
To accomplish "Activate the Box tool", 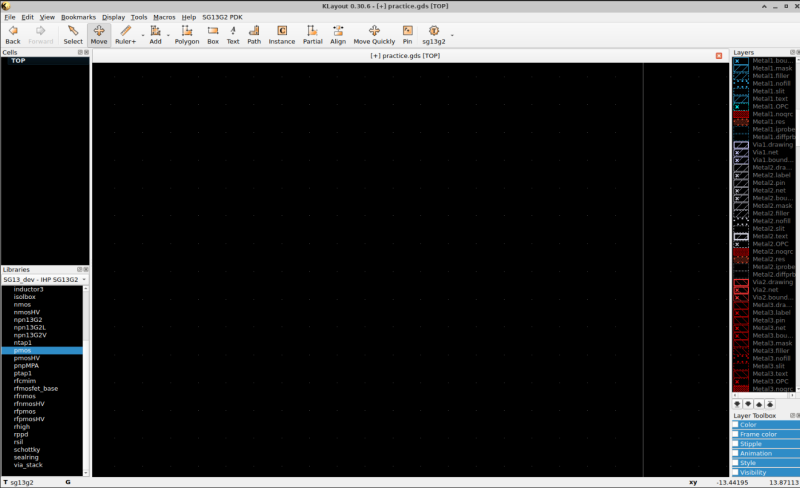I will tap(213, 35).
